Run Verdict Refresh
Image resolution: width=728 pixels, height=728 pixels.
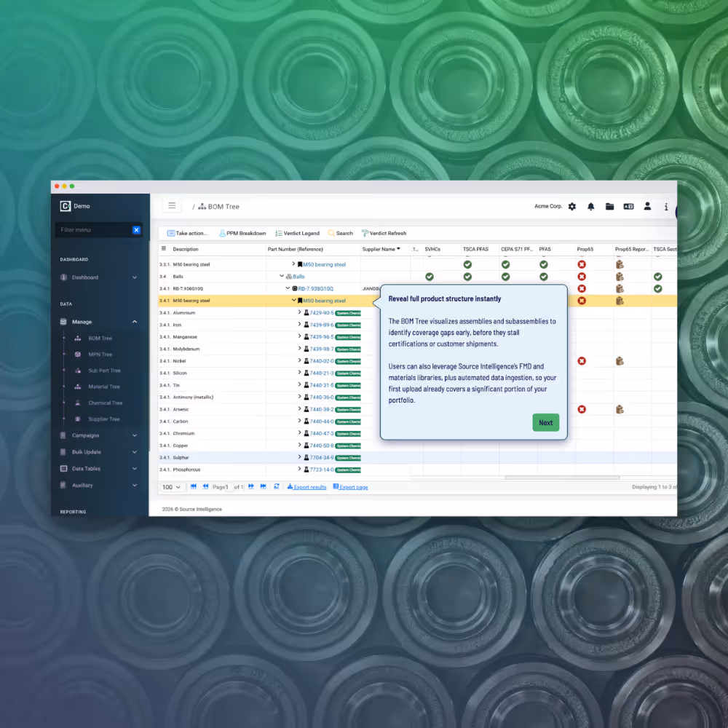pos(384,233)
